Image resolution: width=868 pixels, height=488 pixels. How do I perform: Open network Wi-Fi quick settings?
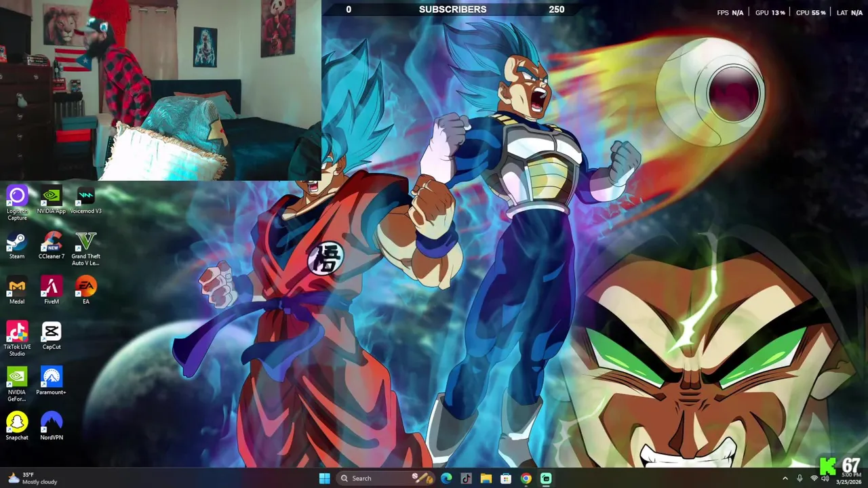pyautogui.click(x=814, y=479)
